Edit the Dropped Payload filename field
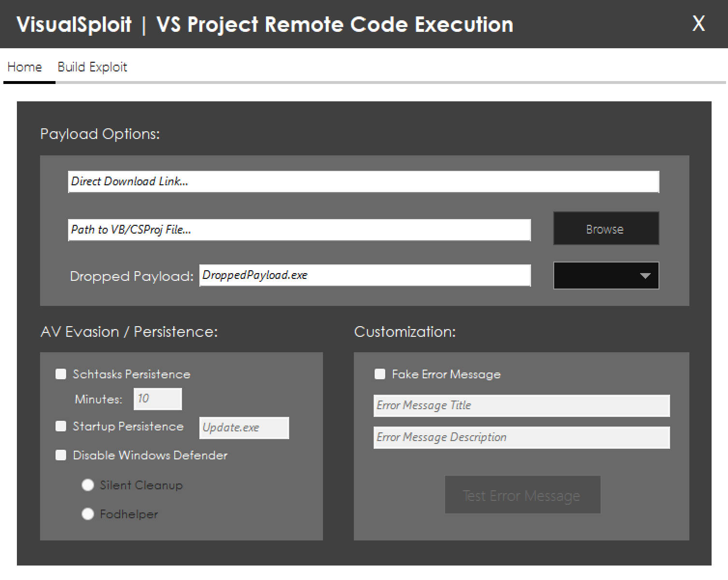The image size is (728, 580). 365,275
